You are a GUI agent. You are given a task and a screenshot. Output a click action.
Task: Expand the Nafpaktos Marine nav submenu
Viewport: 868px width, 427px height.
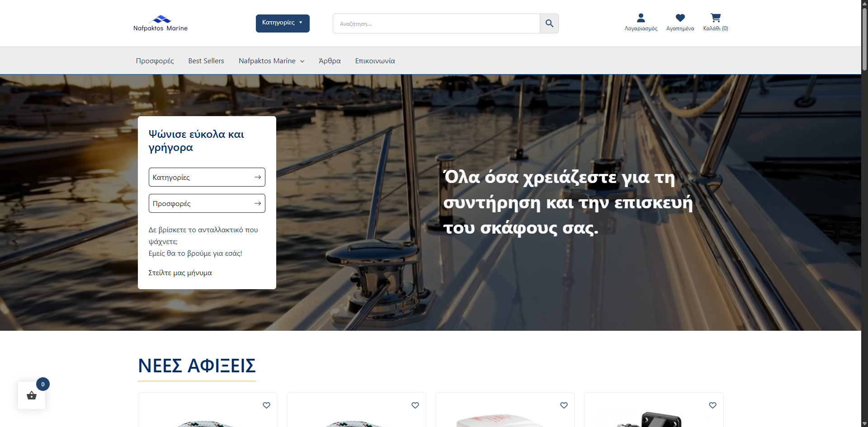coord(272,61)
